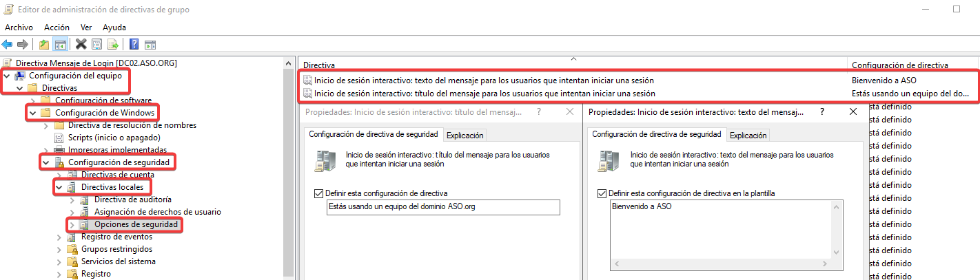Click the Directiva column header
This screenshot has height=280, width=980.
(x=319, y=65)
